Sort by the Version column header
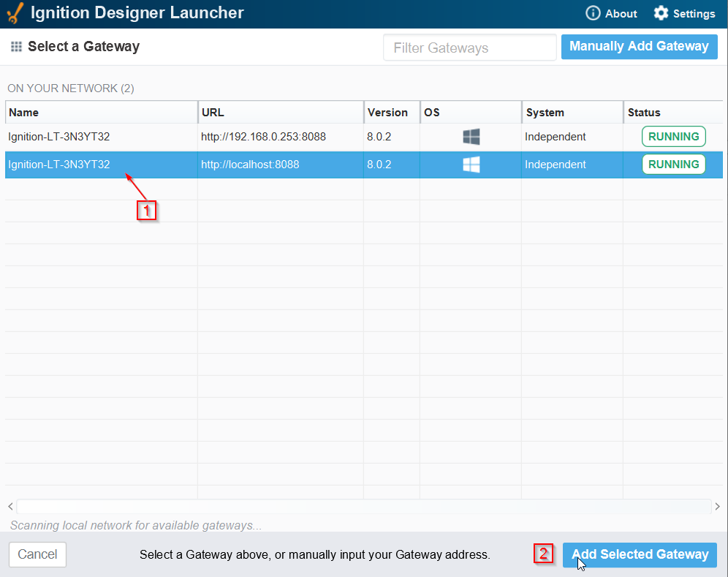 [x=393, y=113]
